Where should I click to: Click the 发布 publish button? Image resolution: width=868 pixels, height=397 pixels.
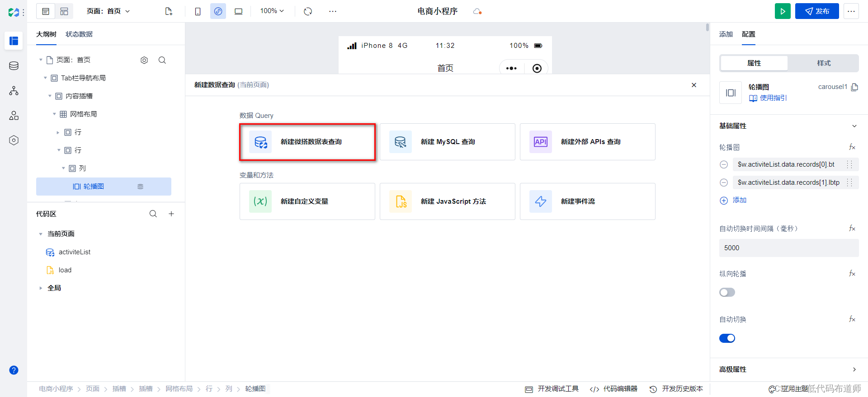817,11
